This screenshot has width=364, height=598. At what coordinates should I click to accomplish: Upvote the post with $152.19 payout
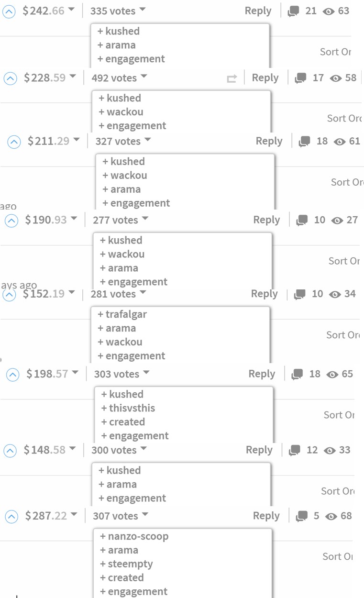click(x=9, y=295)
